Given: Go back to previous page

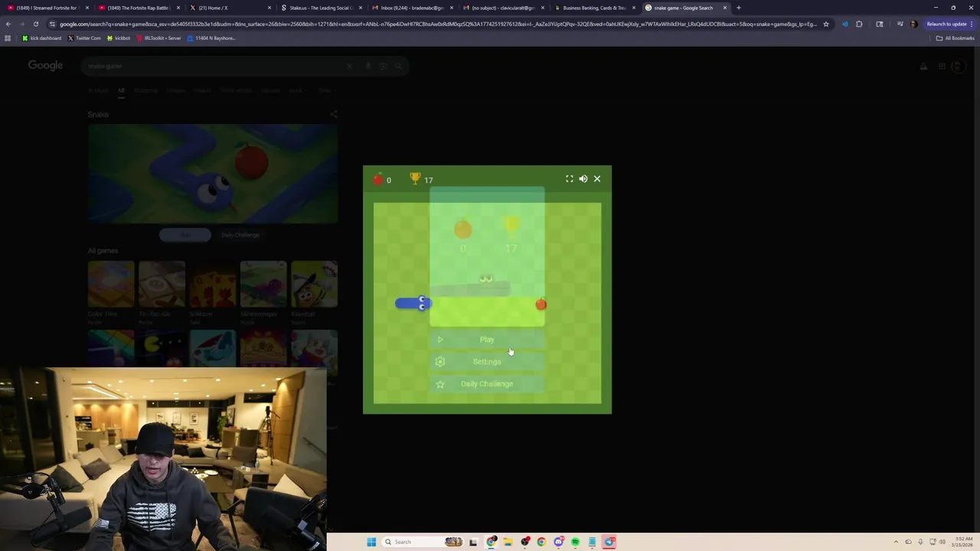Looking at the screenshot, I should 8,24.
